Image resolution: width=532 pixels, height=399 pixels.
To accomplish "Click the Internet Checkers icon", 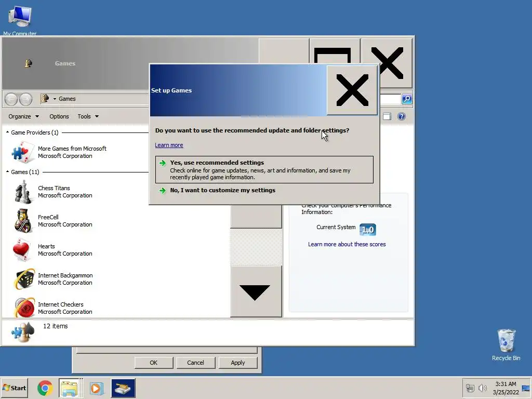I will click(x=24, y=308).
